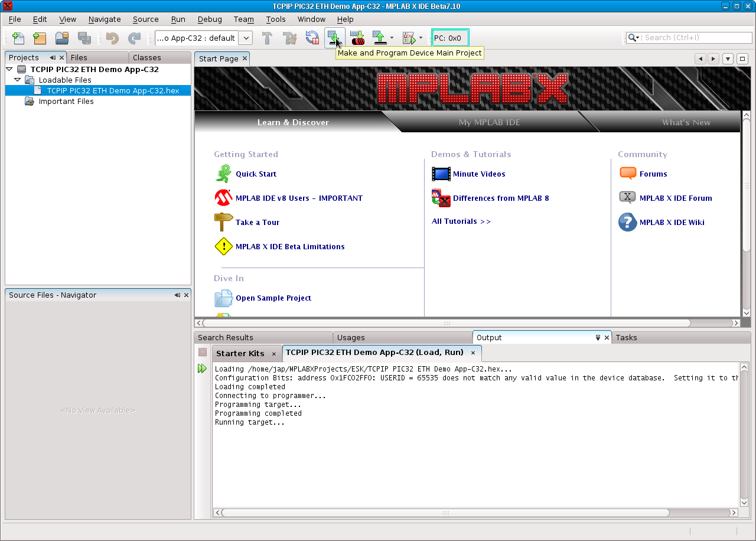Viewport: 756px width, 541px height.
Task: Click the Quick Start running man icon
Action: point(223,174)
